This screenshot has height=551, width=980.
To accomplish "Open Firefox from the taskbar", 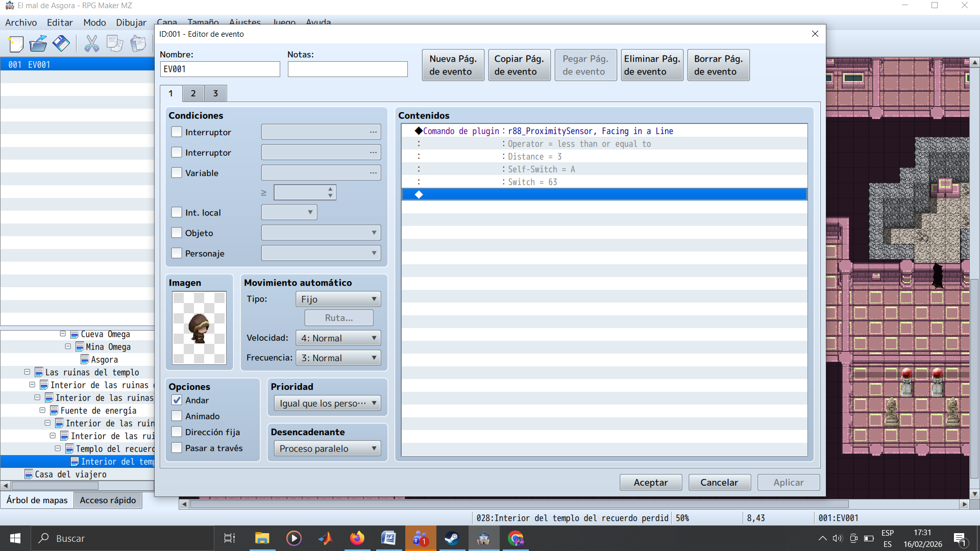I will (x=357, y=538).
